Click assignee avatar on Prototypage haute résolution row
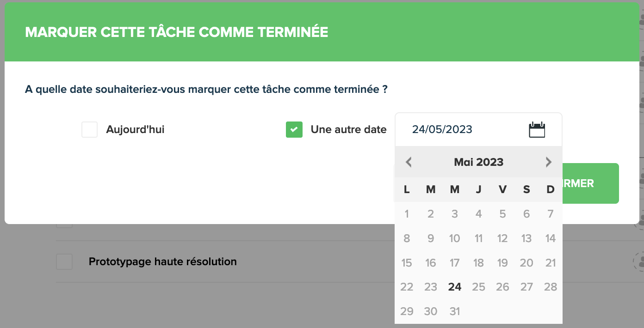The height and width of the screenshot is (328, 644). (639, 261)
